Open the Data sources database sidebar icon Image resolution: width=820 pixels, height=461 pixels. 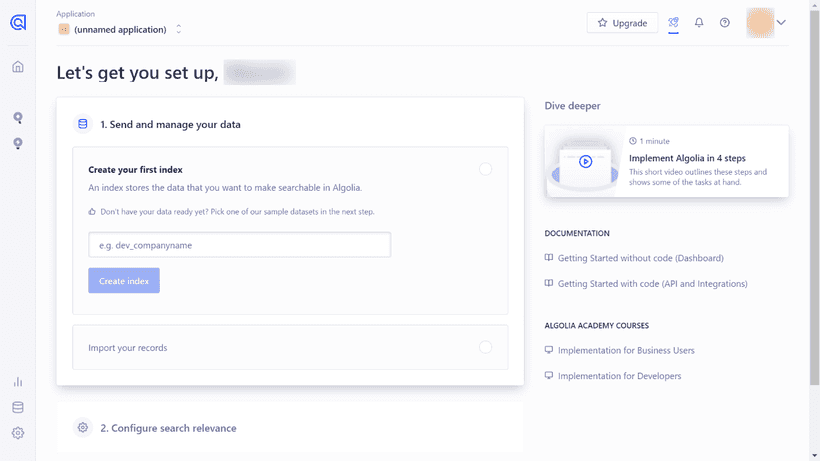(x=18, y=407)
